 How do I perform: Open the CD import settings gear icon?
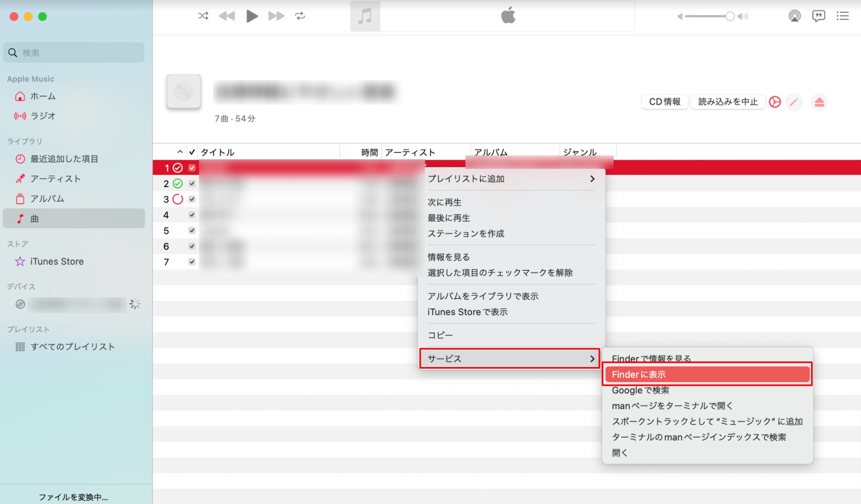pyautogui.click(x=775, y=102)
